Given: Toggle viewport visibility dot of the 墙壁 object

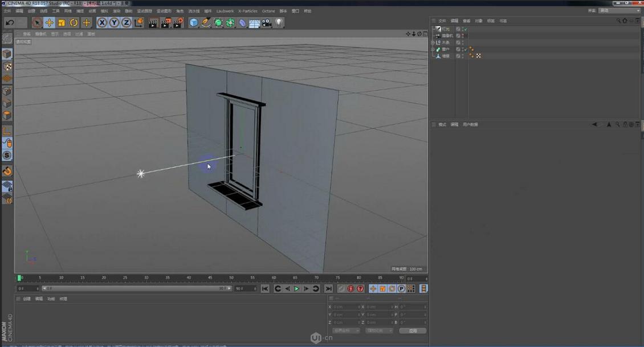Looking at the screenshot, I should 462,54.
